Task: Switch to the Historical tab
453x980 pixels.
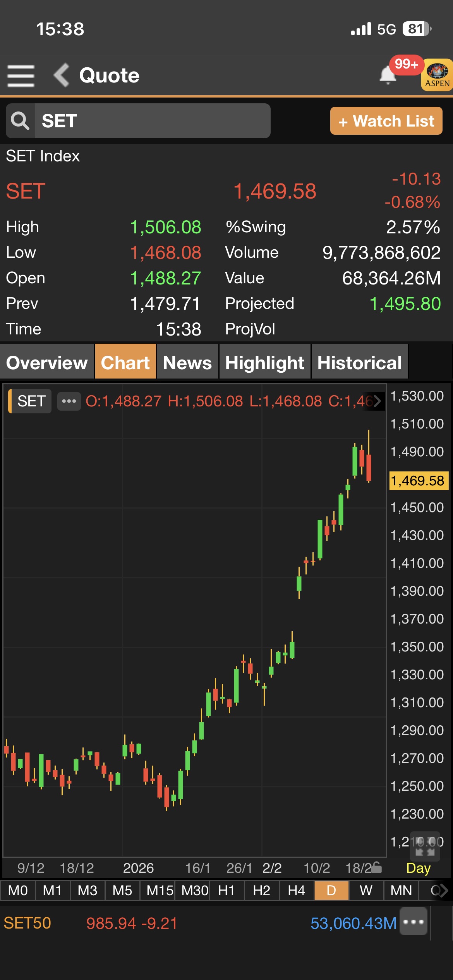Action: (x=359, y=363)
